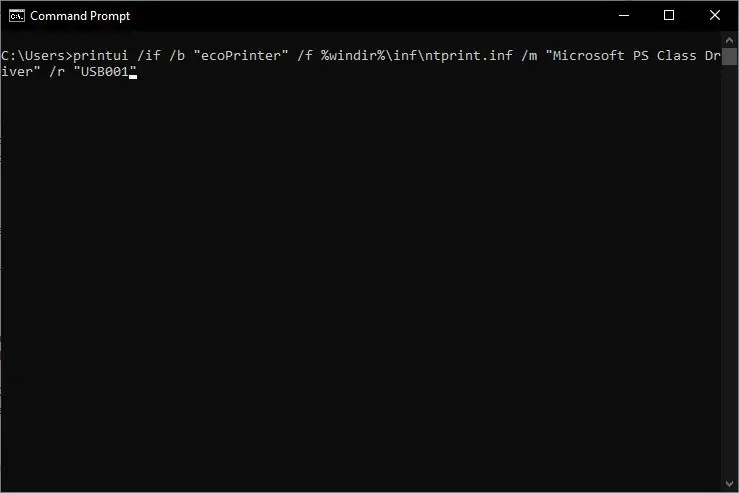Minimize the Command Prompt window
739x493 pixels.
coord(624,16)
